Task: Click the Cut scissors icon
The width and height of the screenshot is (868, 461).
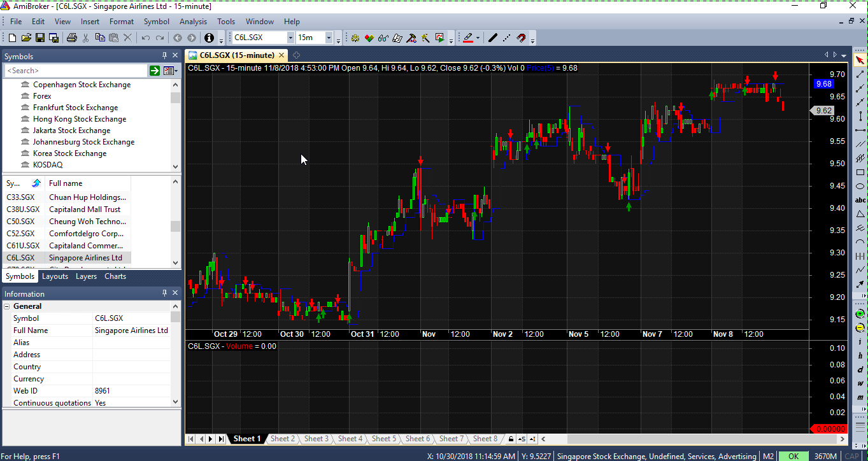Action: (87, 38)
